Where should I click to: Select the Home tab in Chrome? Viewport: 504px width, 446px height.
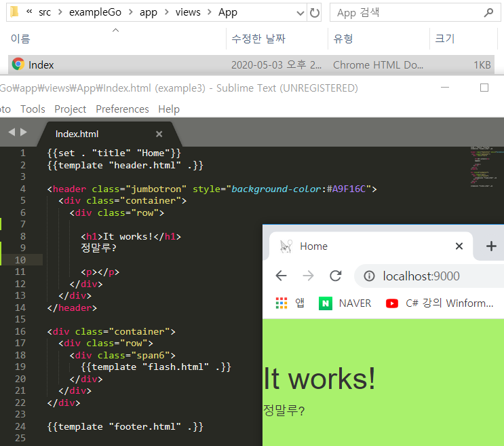[370, 246]
